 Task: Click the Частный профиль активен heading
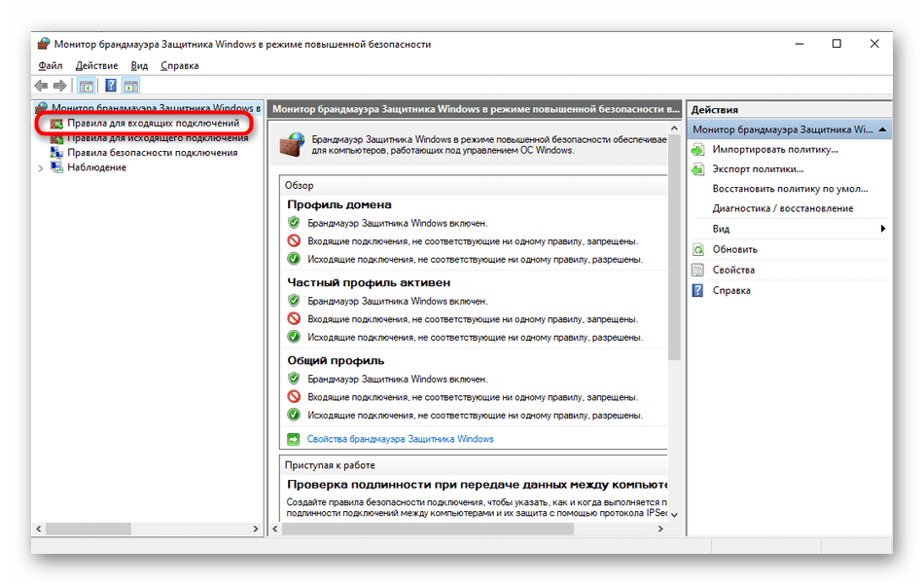pos(369,282)
